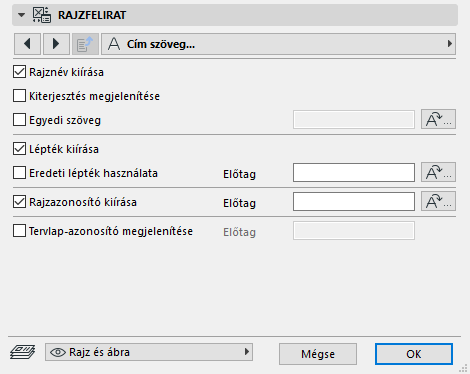Enable Tervlap-azonosító megjelenítése checkbox

point(19,231)
